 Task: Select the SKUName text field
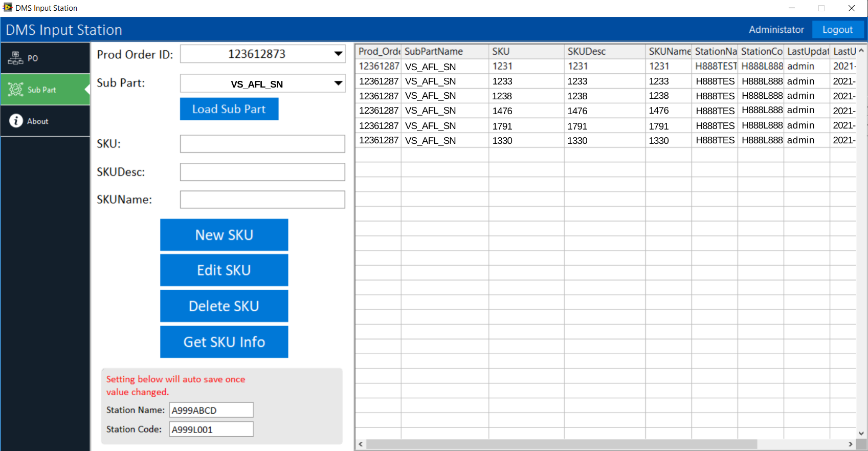pyautogui.click(x=262, y=200)
